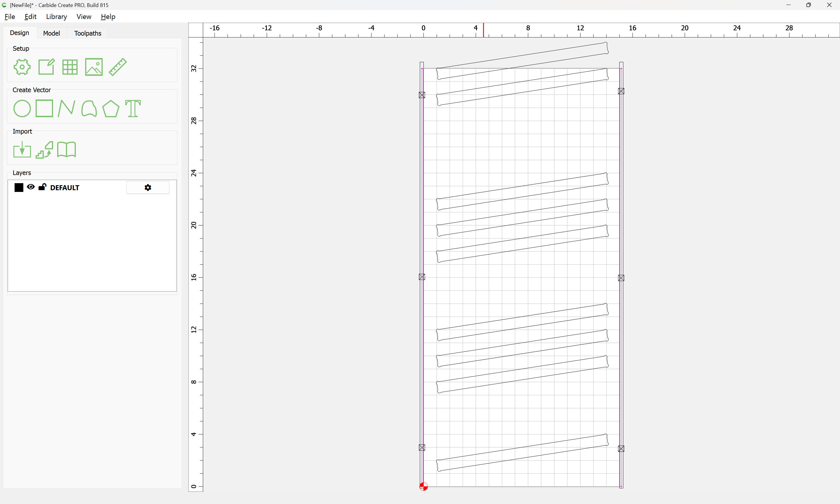Screen dimensions: 840x504
Task: Select the topmost slanted slot shape
Action: tap(522, 61)
